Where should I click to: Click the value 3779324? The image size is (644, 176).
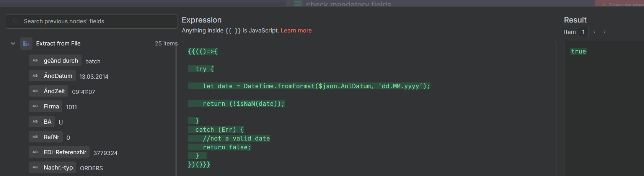(105, 153)
